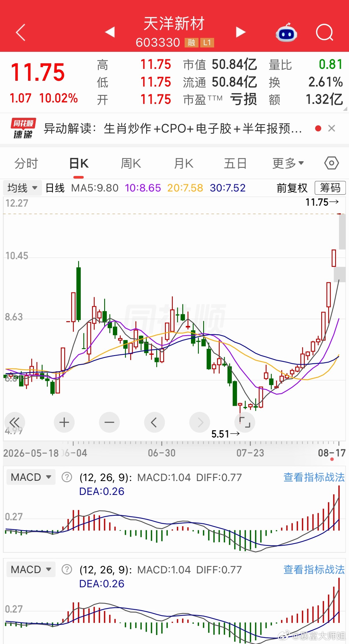Toggle 前复权 price adjustment
Image resolution: width=349 pixels, height=644 pixels.
tap(292, 188)
